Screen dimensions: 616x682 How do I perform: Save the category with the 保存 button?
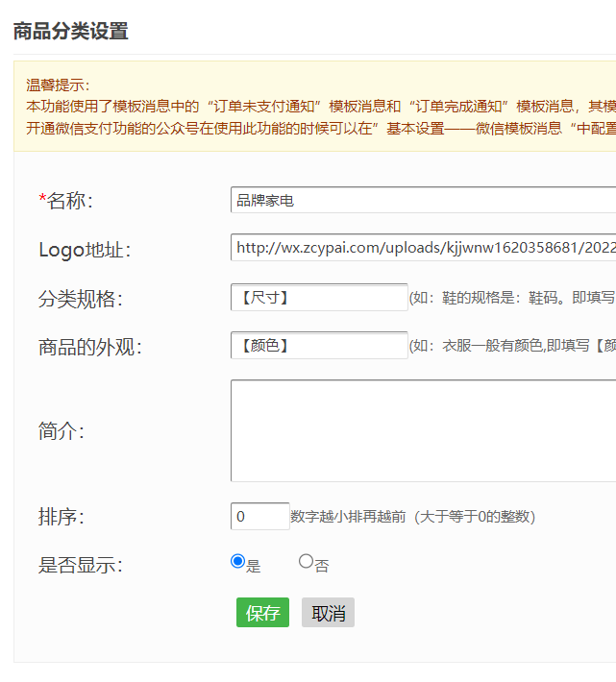click(262, 613)
